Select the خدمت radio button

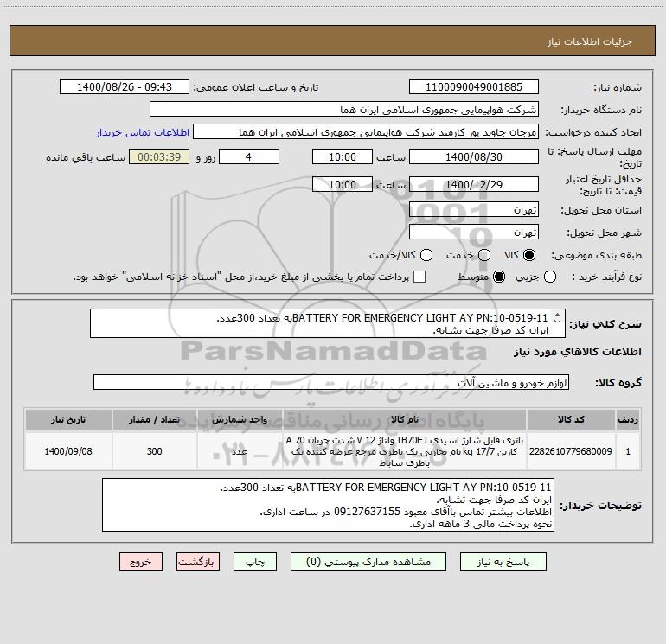(484, 255)
